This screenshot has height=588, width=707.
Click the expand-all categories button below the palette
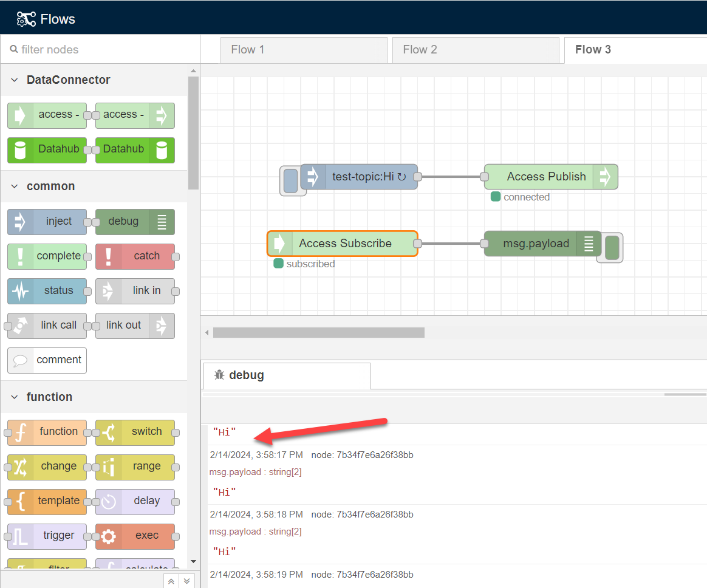click(x=186, y=581)
